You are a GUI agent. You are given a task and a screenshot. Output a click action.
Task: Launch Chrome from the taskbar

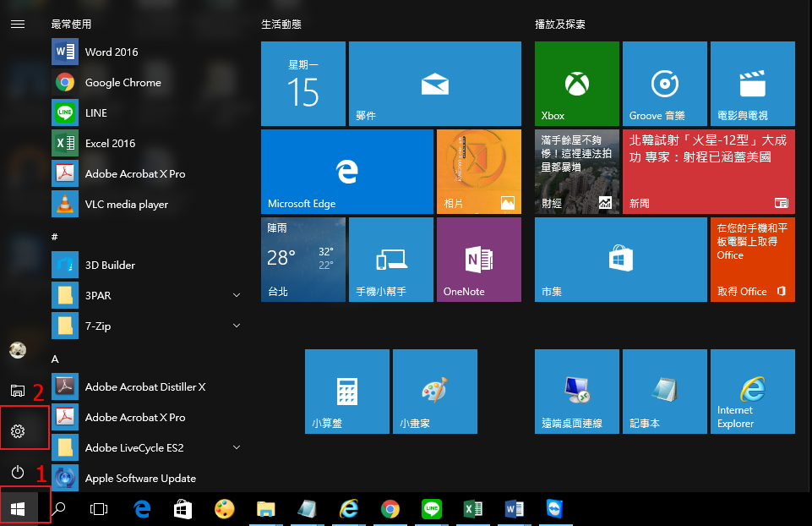point(390,509)
